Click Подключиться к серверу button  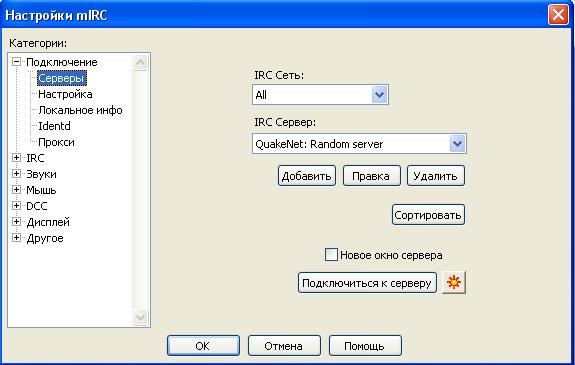pos(367,282)
